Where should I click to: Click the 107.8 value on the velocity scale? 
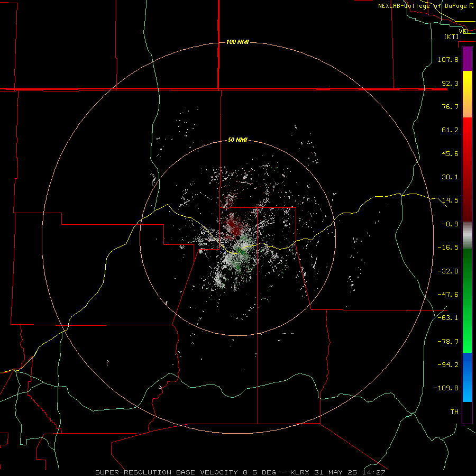tap(448, 59)
